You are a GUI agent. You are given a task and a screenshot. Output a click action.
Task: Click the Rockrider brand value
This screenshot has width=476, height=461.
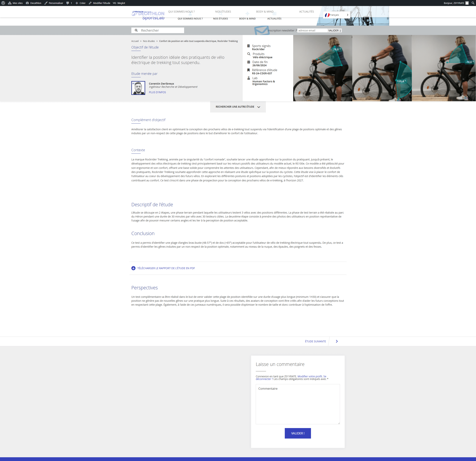[x=258, y=49]
